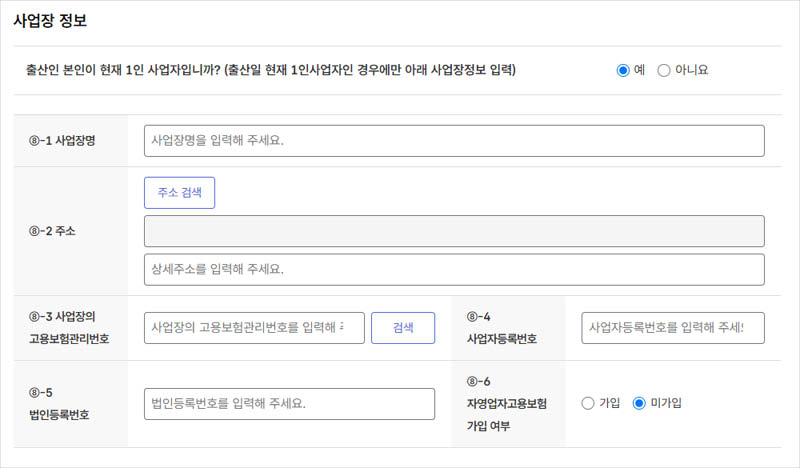The width and height of the screenshot is (800, 468).
Task: Focus the 사업자등록번호 input field
Action: tap(673, 328)
